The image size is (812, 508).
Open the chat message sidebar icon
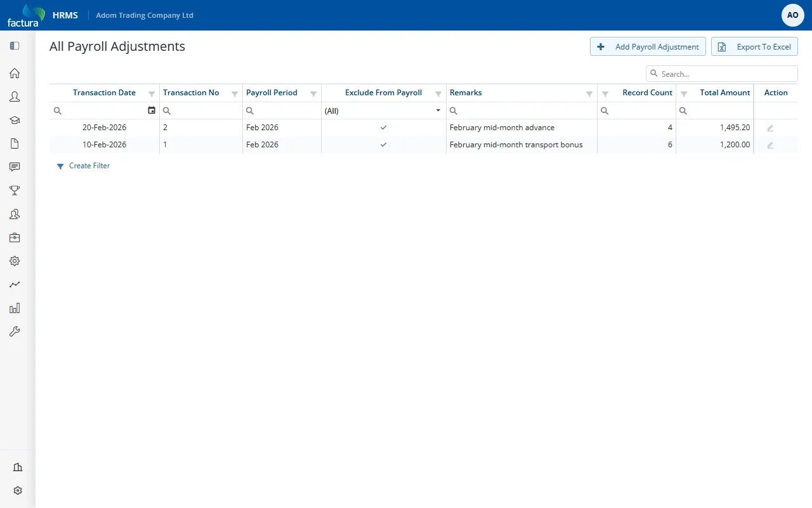(x=15, y=167)
